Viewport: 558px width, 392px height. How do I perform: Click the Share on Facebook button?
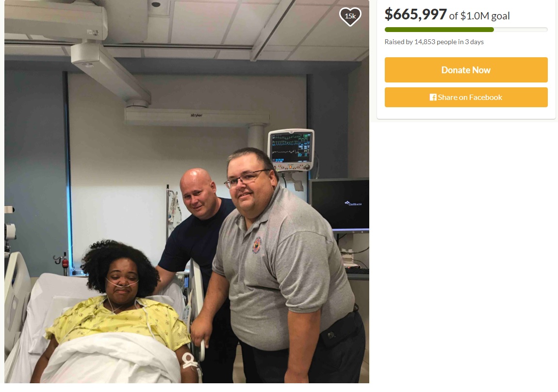coord(466,97)
